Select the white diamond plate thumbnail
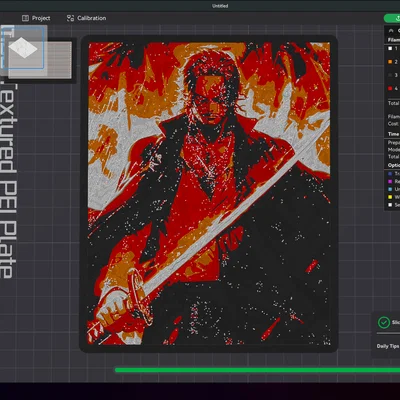The height and width of the screenshot is (400, 400). [x=23, y=47]
